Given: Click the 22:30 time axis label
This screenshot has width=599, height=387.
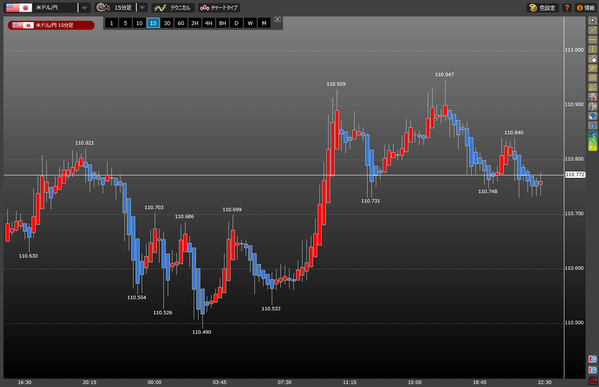Looking at the screenshot, I should coord(544,382).
